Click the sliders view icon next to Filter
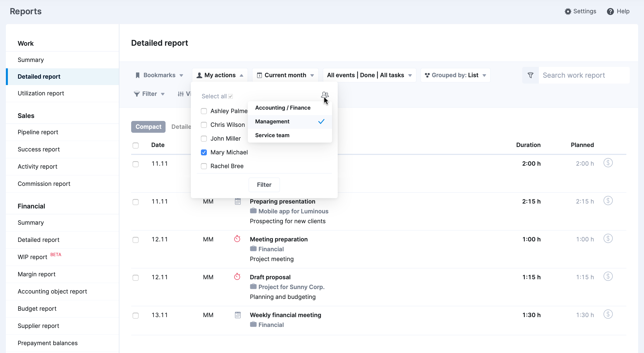This screenshot has height=353, width=644. [x=181, y=94]
